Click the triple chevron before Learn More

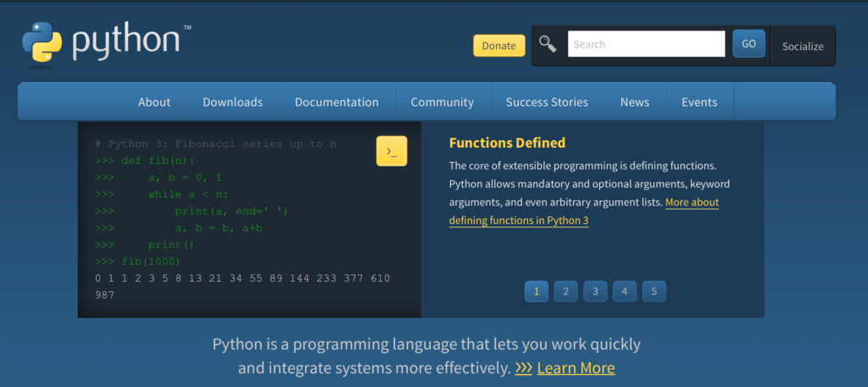point(523,368)
